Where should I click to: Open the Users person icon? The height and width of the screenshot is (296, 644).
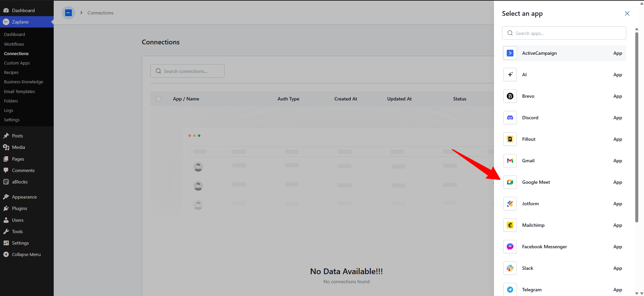click(6, 220)
